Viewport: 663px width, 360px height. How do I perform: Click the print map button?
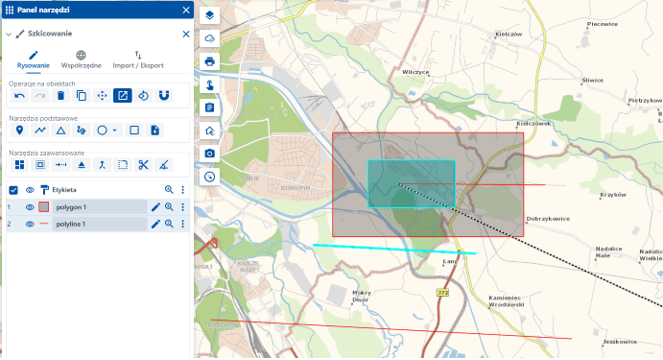pos(210,62)
